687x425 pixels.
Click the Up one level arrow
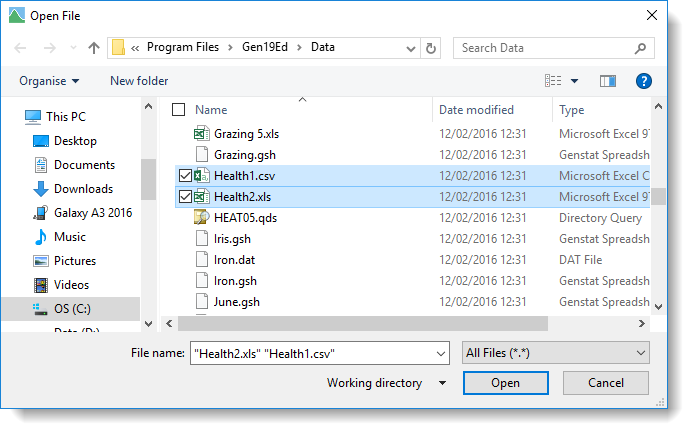(x=94, y=48)
